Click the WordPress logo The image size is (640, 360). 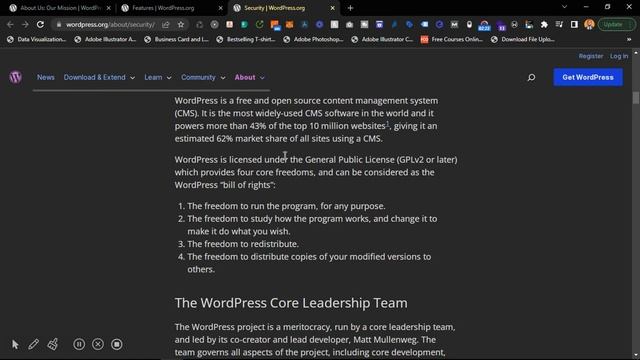click(x=16, y=77)
